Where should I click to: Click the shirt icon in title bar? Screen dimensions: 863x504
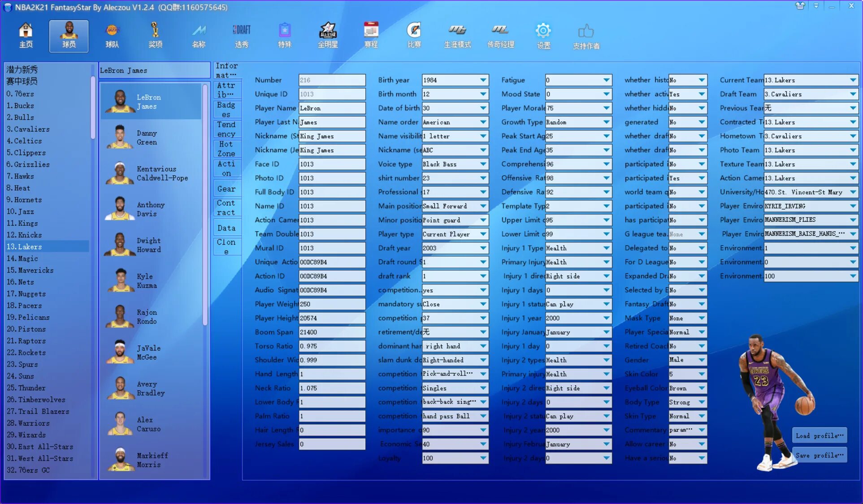(x=800, y=6)
